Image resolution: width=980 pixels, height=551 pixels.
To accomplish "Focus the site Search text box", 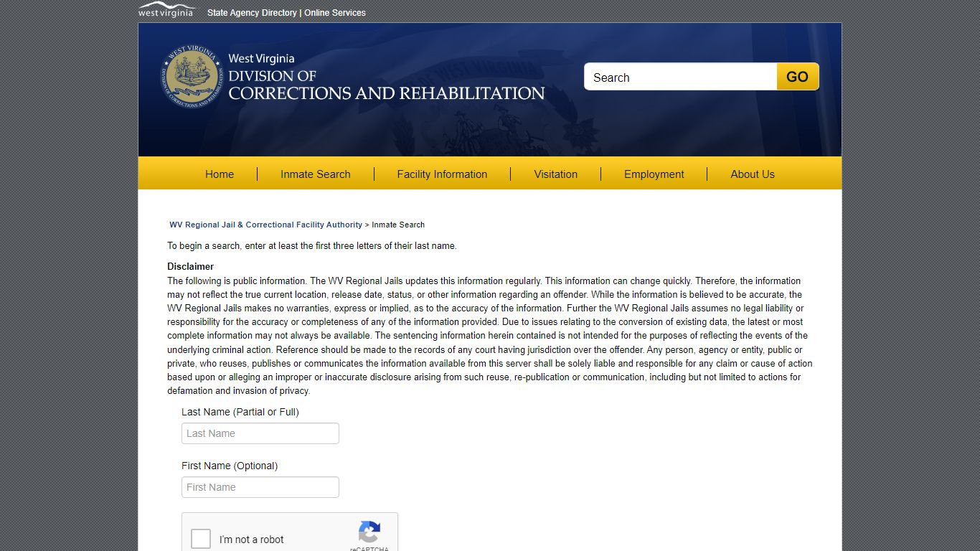I will pos(680,77).
